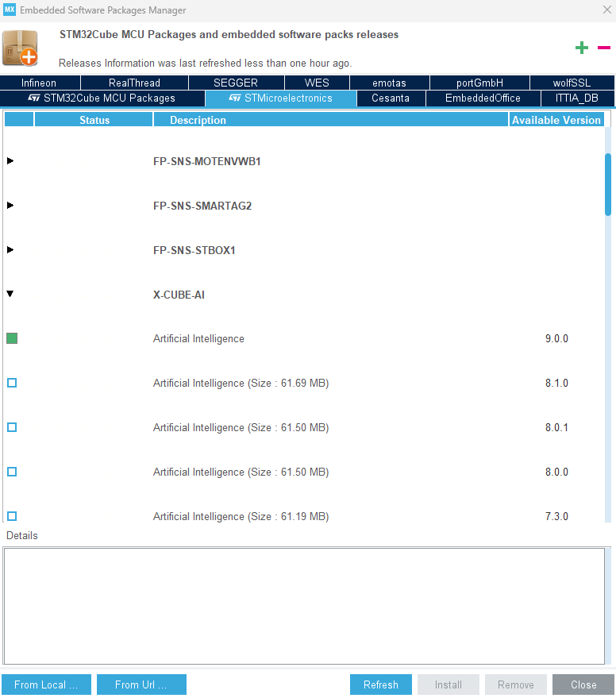Check the box for X-CUBE-AI version 8.0.0

pos(12,472)
